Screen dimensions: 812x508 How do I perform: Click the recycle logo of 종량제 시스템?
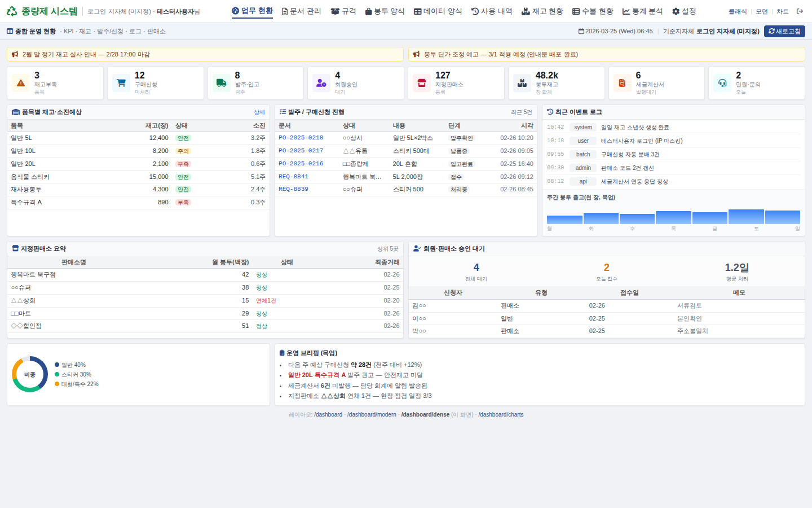click(x=12, y=11)
